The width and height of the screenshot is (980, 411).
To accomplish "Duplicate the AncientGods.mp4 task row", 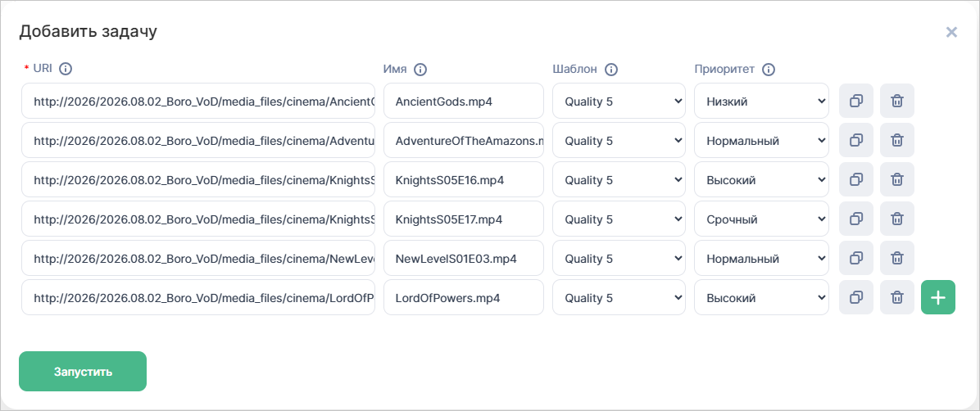I will [856, 101].
